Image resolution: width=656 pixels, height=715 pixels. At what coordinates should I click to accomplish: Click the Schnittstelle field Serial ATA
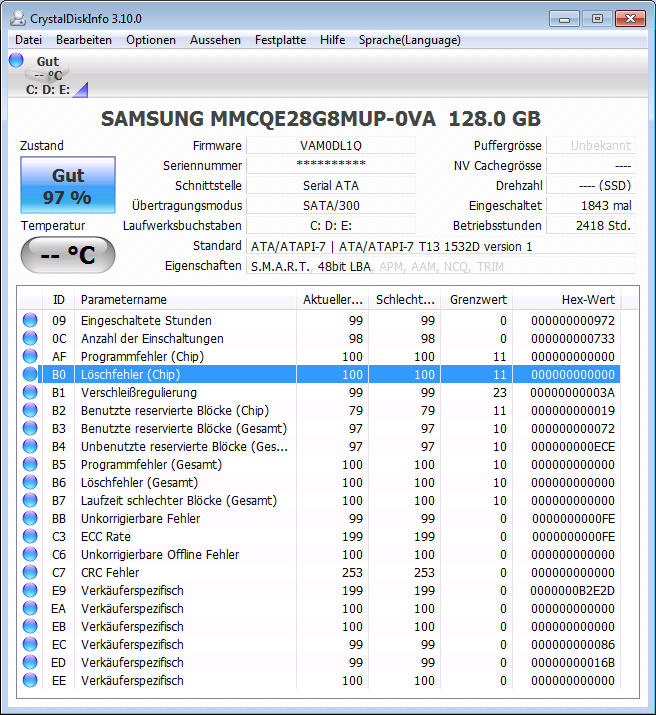331,186
